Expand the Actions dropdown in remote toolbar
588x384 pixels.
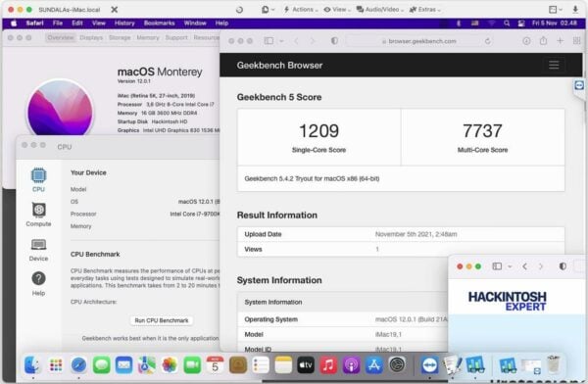pos(301,10)
